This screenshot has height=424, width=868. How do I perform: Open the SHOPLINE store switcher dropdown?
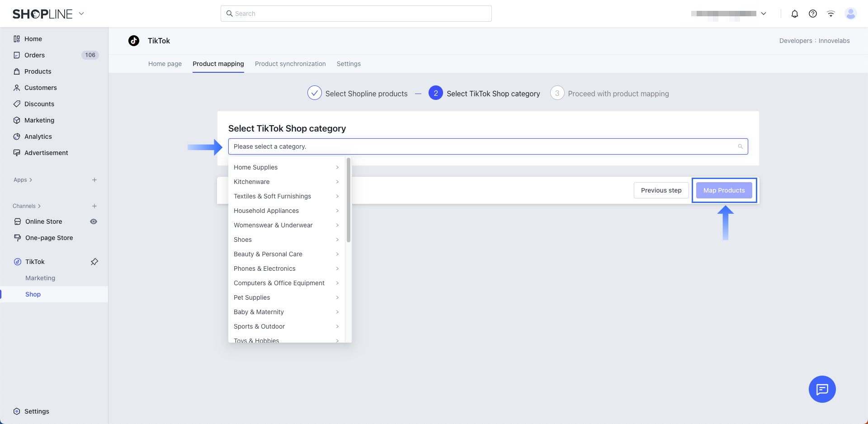(81, 14)
